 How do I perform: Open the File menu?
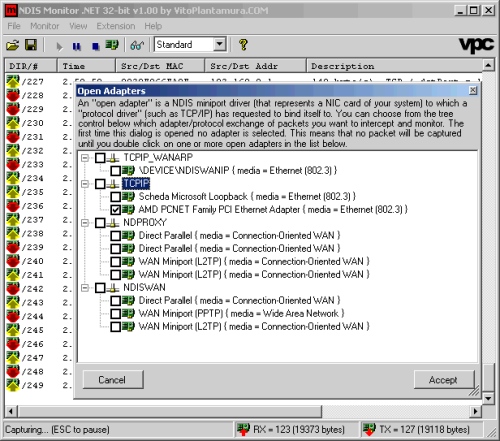tap(14, 26)
